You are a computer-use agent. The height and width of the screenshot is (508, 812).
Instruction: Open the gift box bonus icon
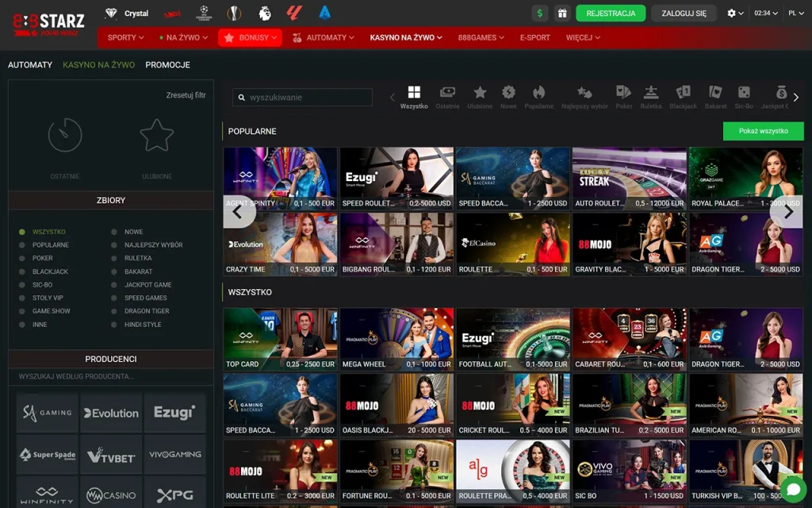[x=562, y=13]
